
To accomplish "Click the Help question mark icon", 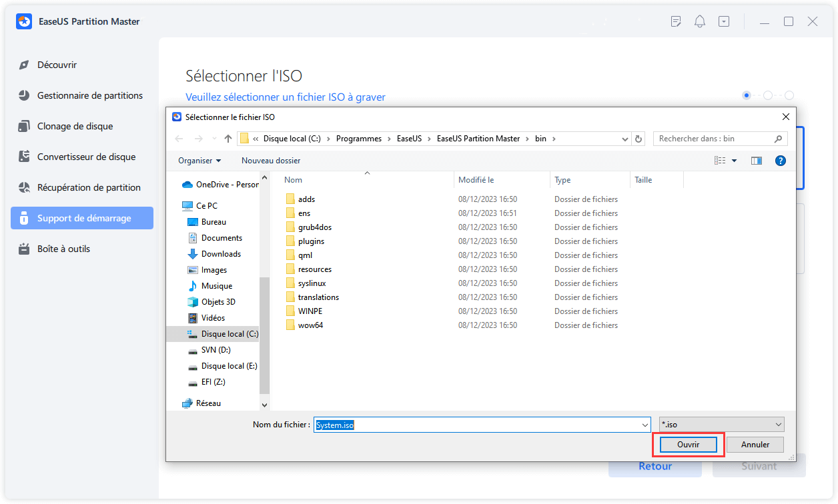I will (x=780, y=161).
